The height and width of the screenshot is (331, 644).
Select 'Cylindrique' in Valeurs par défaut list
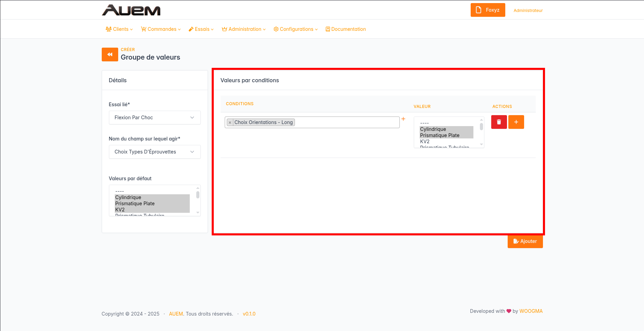tap(128, 197)
